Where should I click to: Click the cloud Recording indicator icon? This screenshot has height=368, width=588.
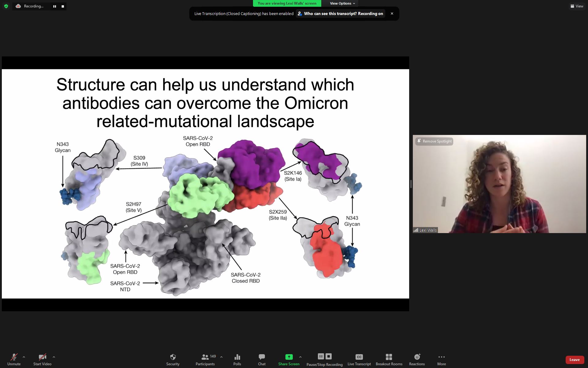click(x=18, y=6)
